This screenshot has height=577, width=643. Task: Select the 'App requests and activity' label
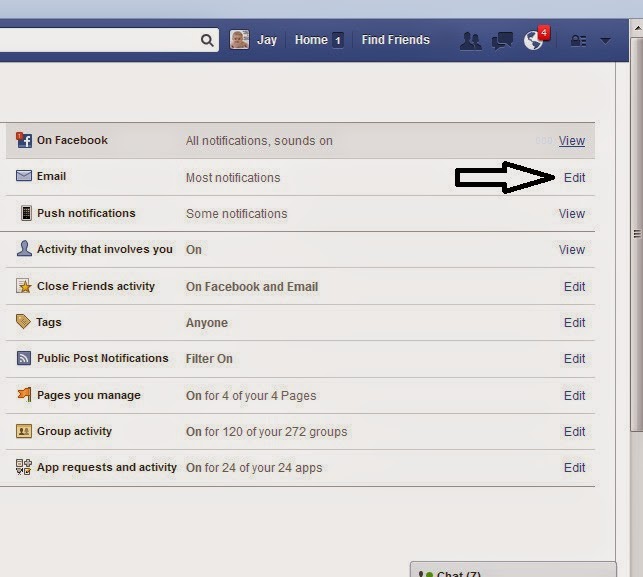tap(107, 468)
